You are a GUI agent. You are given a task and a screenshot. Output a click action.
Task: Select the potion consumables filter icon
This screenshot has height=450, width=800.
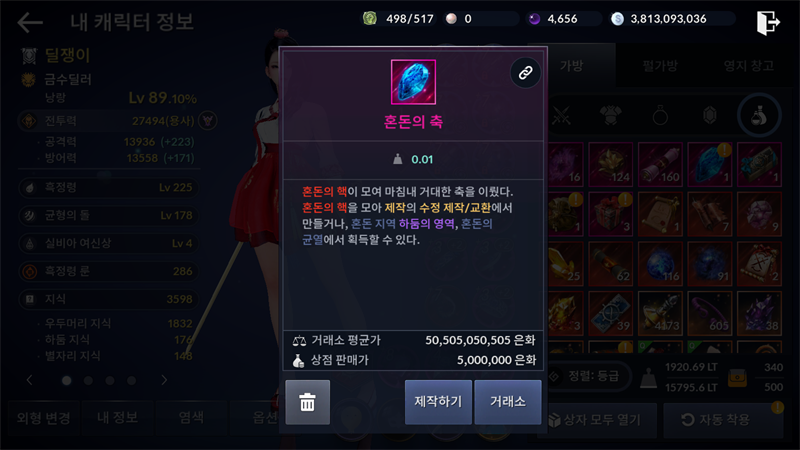[x=759, y=116]
